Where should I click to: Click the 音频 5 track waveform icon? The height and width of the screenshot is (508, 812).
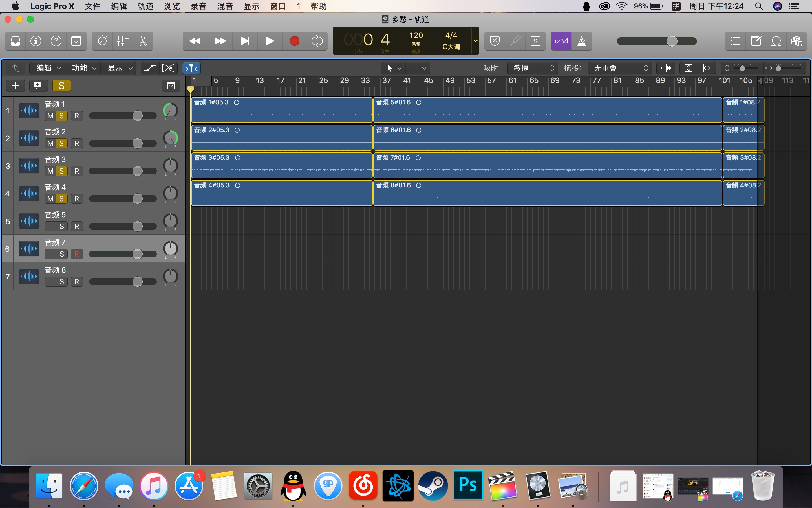(x=29, y=221)
